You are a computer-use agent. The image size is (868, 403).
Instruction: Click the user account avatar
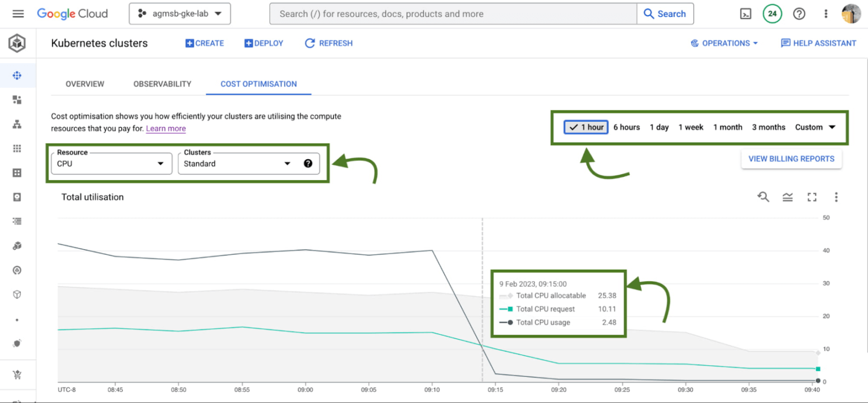pyautogui.click(x=851, y=14)
